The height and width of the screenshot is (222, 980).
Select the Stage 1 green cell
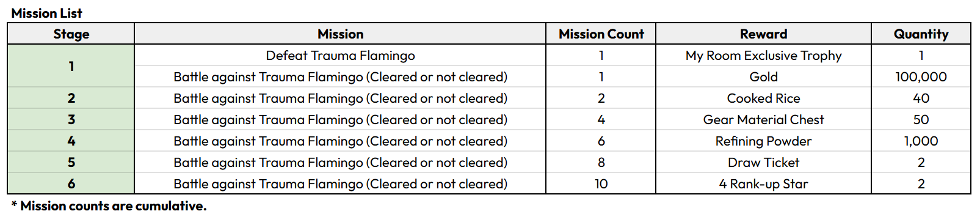(x=71, y=66)
